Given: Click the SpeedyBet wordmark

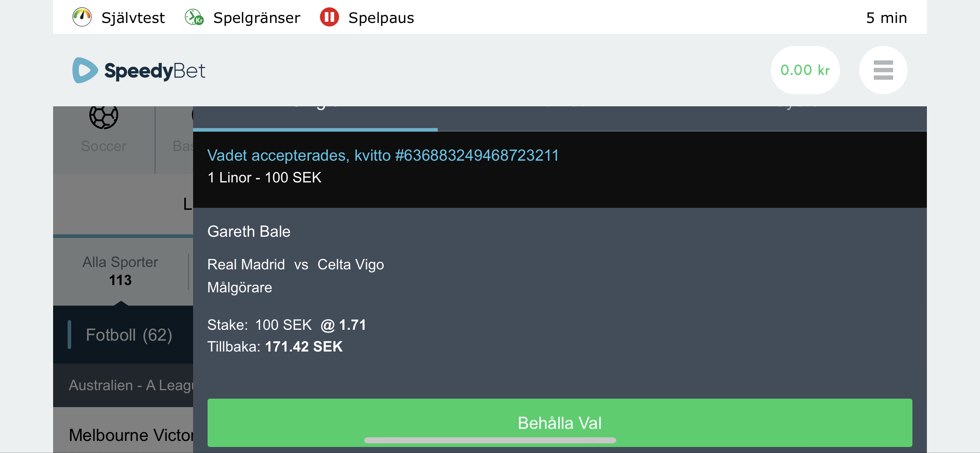Looking at the screenshot, I should (155, 71).
